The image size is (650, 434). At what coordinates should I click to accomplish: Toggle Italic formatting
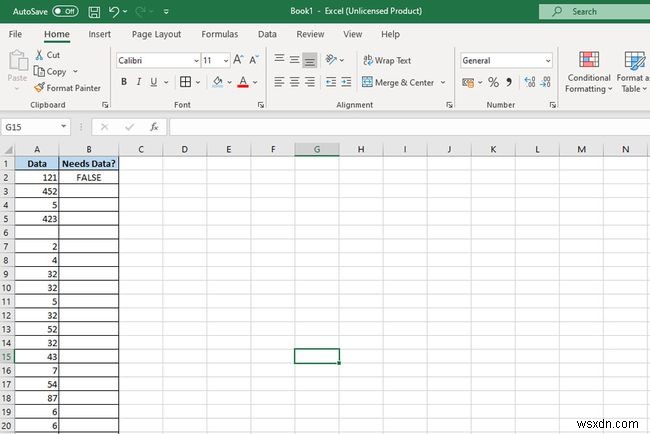[139, 82]
